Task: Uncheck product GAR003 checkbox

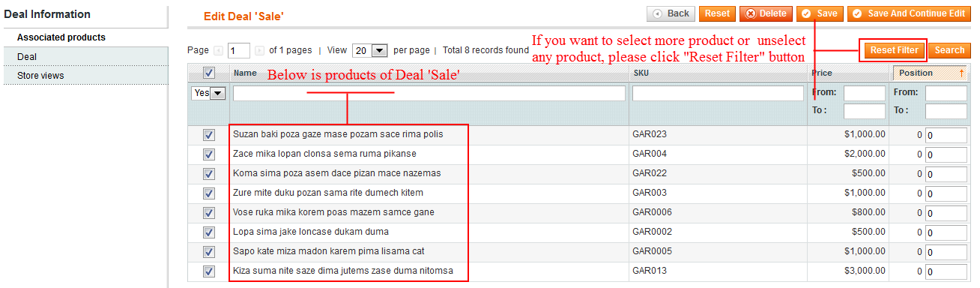Action: pos(209,193)
